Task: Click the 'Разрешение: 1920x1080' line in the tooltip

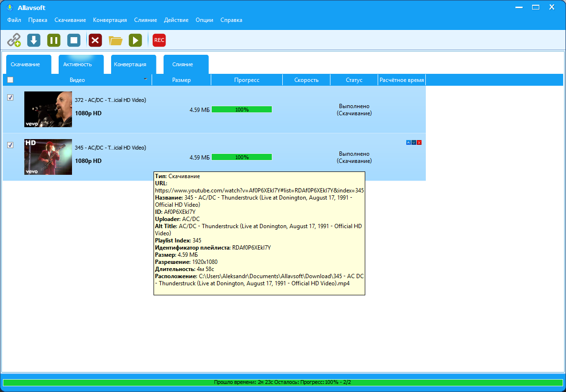Action: [186, 262]
